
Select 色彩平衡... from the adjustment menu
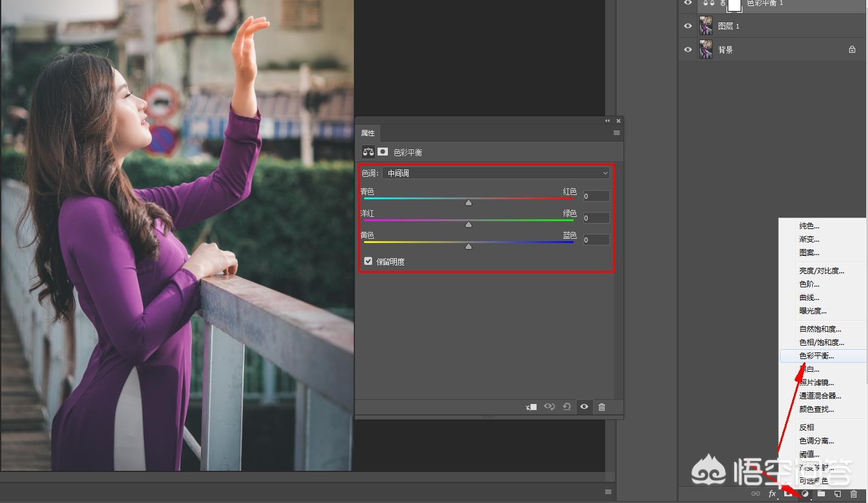(x=816, y=356)
